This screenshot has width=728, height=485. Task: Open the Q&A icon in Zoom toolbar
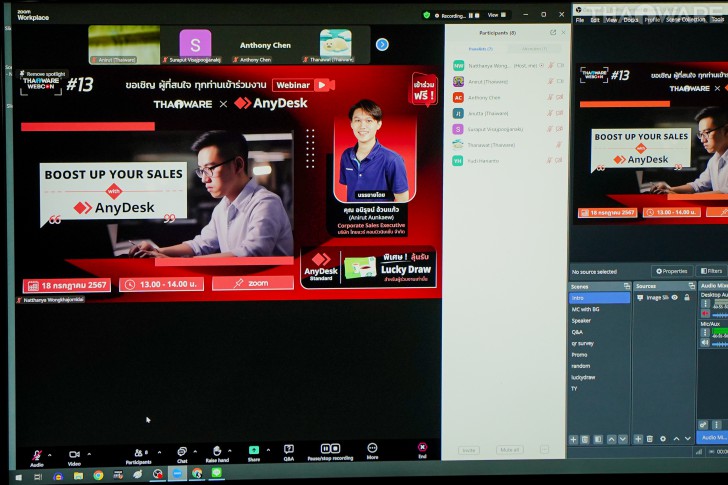click(289, 449)
